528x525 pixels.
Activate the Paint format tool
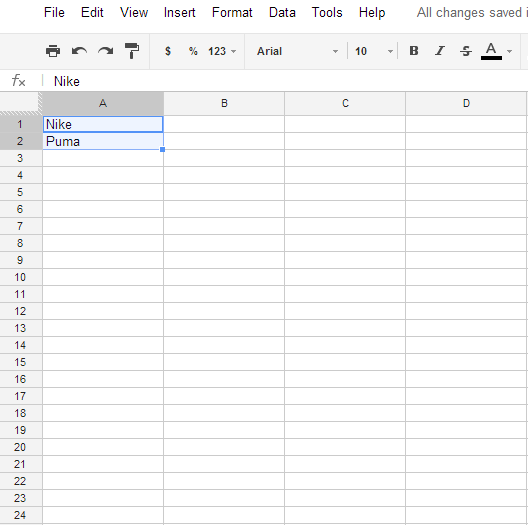click(132, 51)
